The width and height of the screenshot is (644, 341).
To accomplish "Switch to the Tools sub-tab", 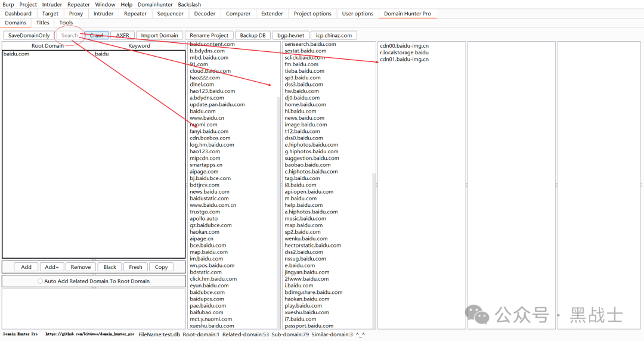I will tap(66, 23).
